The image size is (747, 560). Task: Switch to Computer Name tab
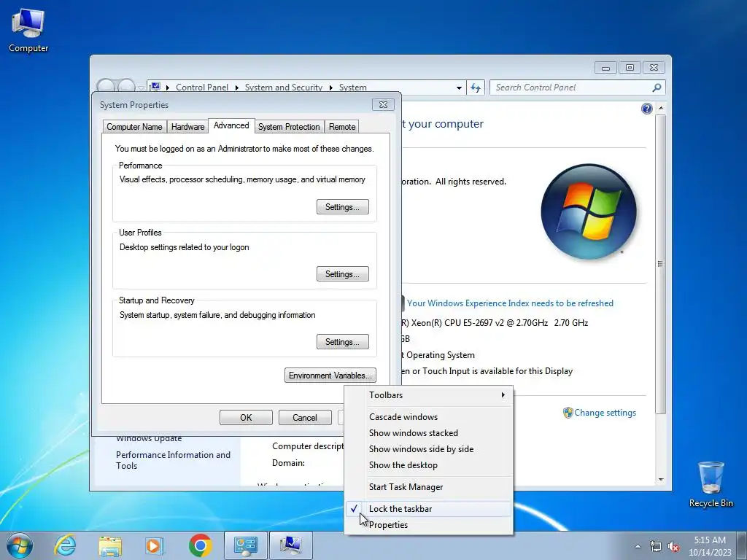tap(134, 127)
